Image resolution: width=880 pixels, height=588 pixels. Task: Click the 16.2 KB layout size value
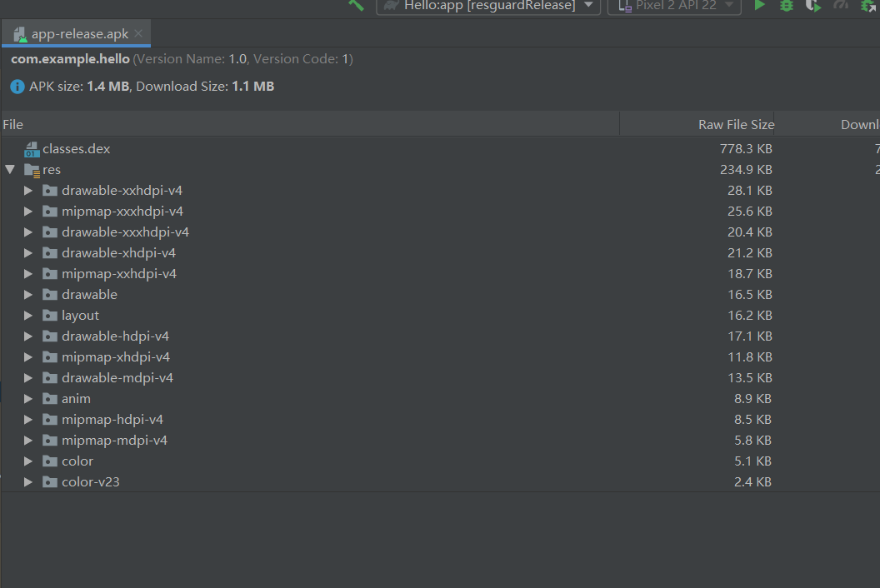[x=750, y=316]
